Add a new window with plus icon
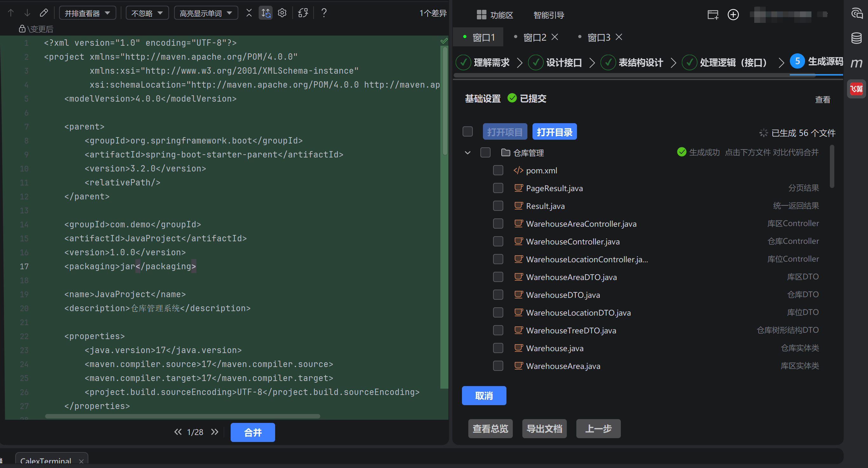The image size is (868, 468). point(733,15)
